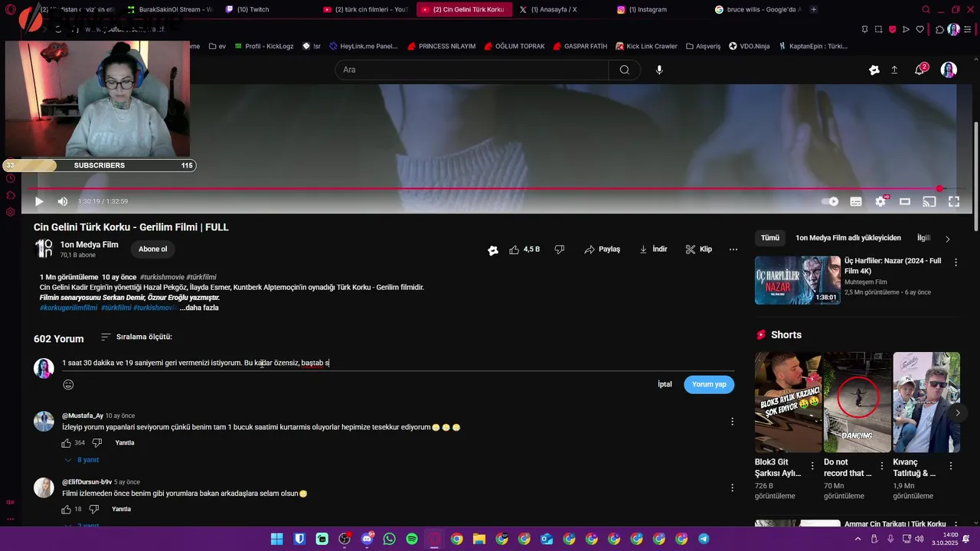Show next Shorts with right arrow
Screen dimensions: 980x551
tap(957, 412)
